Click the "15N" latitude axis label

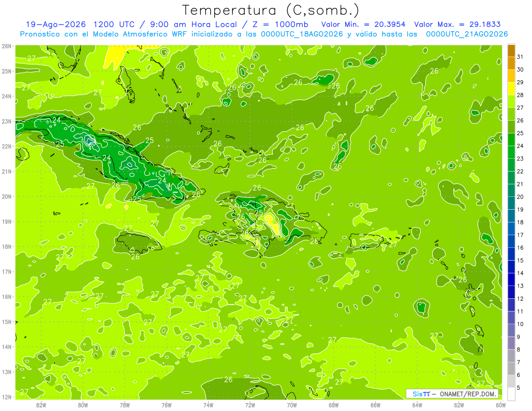click(7, 321)
